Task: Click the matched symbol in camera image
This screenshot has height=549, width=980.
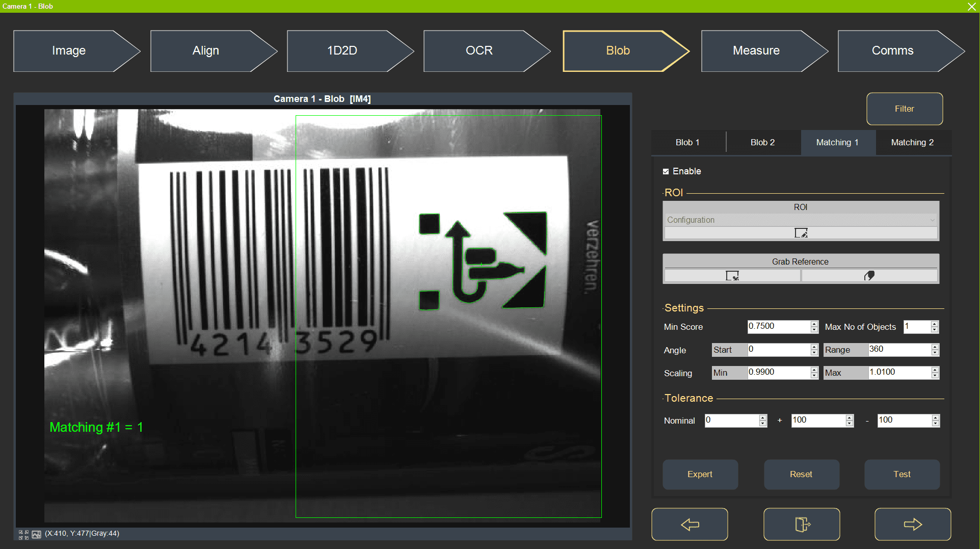Action: point(483,260)
